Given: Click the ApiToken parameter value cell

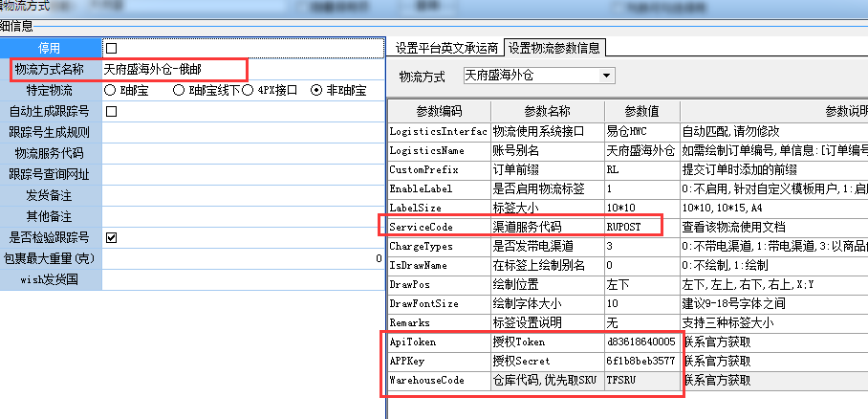Looking at the screenshot, I should (x=641, y=342).
